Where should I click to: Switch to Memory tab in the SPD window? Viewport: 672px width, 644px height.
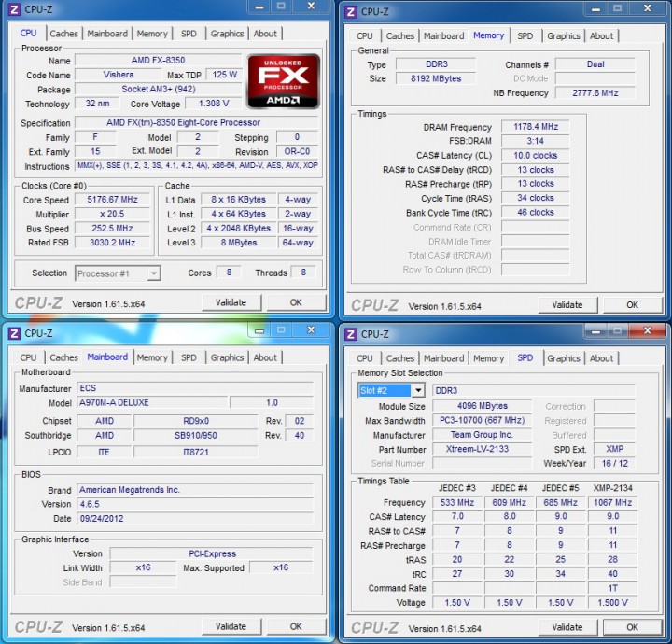coord(488,358)
